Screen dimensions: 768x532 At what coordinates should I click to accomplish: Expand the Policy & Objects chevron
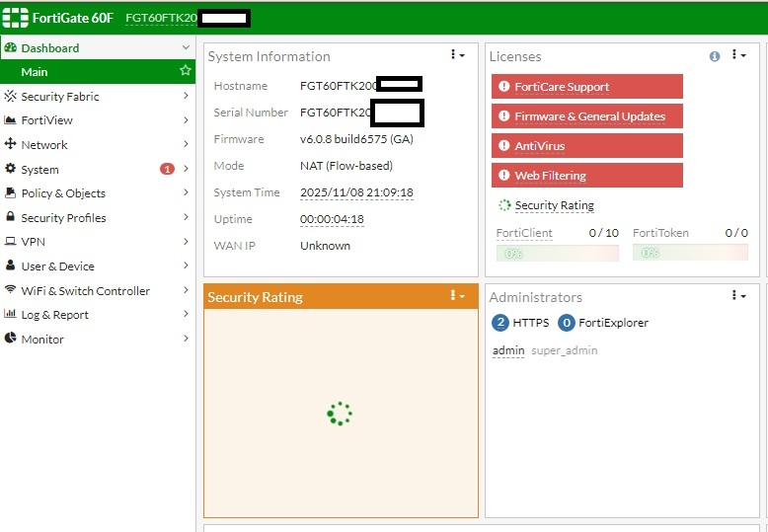tap(186, 192)
